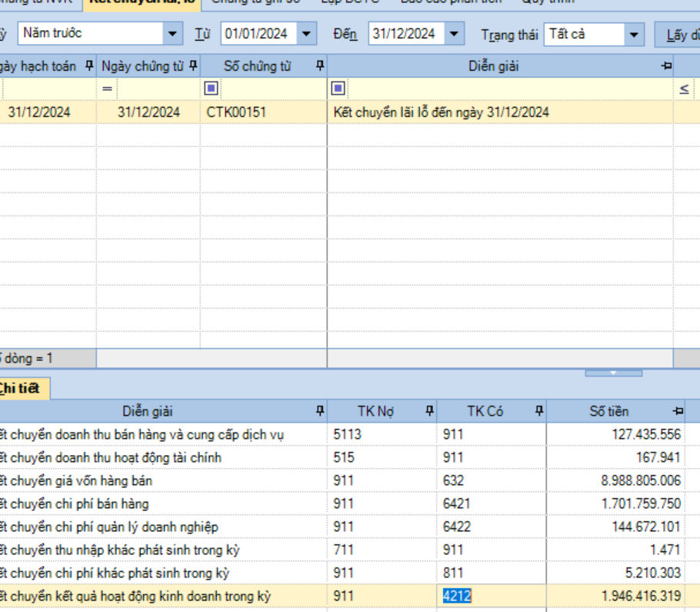Image resolution: width=700 pixels, height=612 pixels.
Task: Toggle pin on upper Diễn giải column
Action: coord(666,66)
